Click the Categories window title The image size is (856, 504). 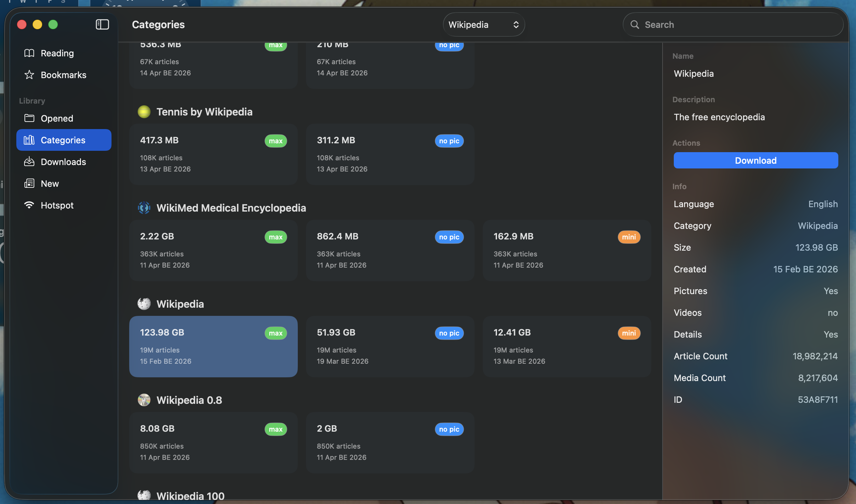158,24
